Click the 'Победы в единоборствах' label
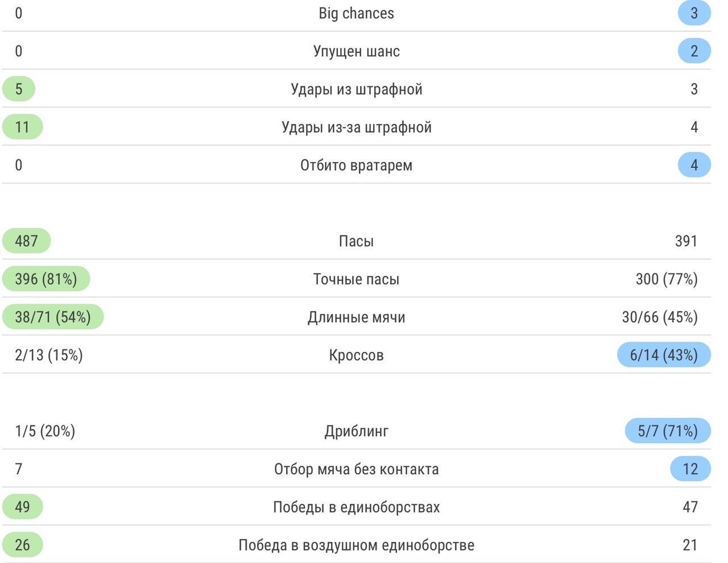The height and width of the screenshot is (563, 728). pos(356,507)
